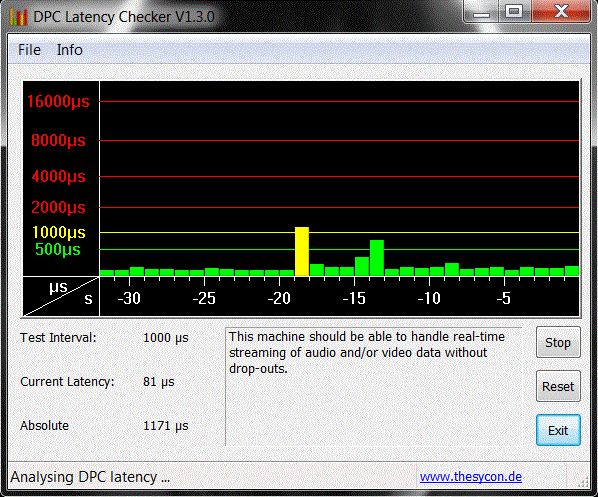The height and width of the screenshot is (497, 598).
Task: Click the window resize grip in corner
Action: 583,482
